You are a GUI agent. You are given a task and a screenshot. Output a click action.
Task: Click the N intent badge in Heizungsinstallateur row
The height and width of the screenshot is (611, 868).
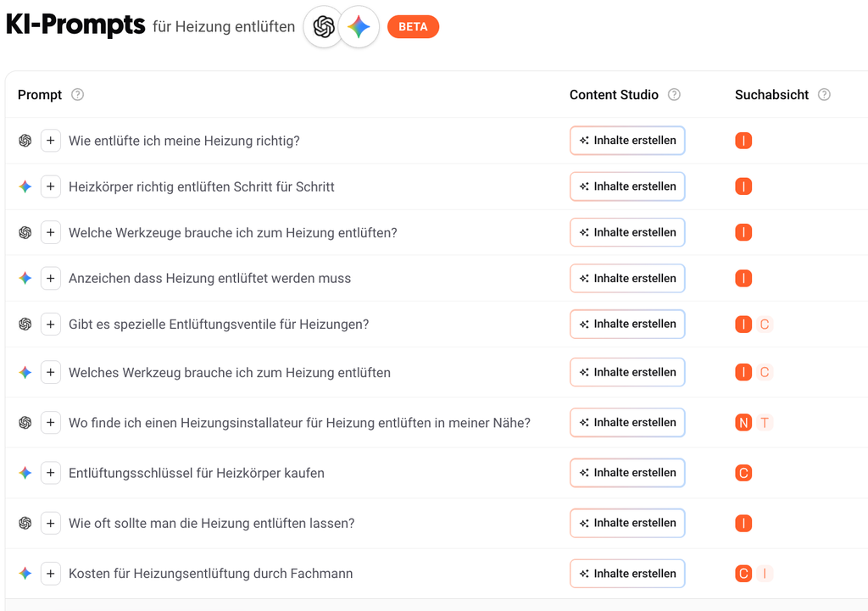pyautogui.click(x=743, y=423)
